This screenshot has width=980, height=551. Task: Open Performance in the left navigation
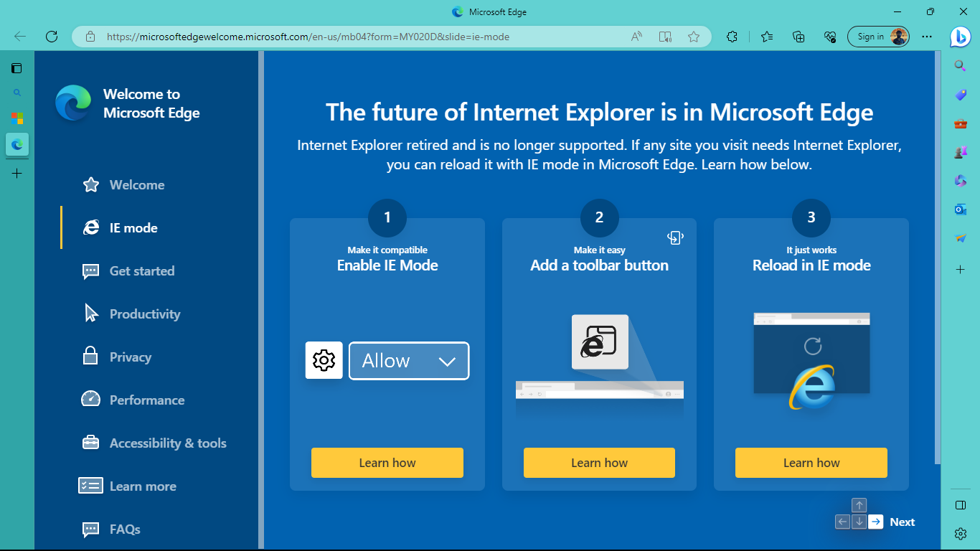pyautogui.click(x=147, y=400)
